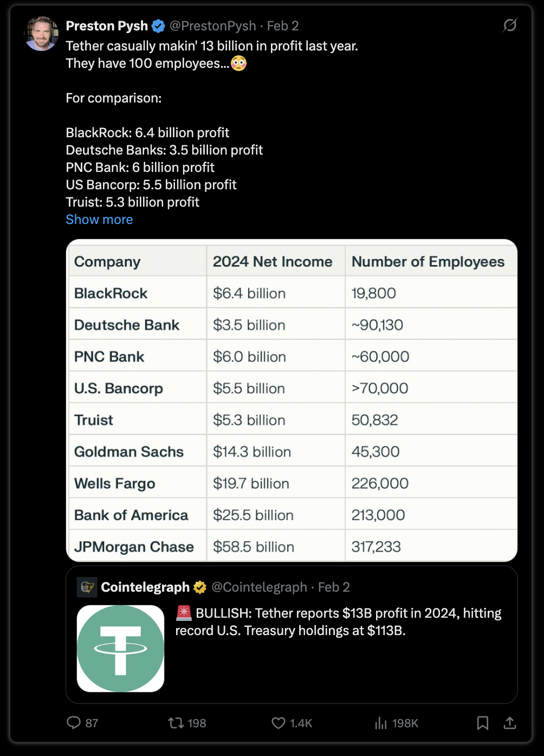
Task: Open Preston Pysh's profile avatar
Action: click(x=41, y=34)
